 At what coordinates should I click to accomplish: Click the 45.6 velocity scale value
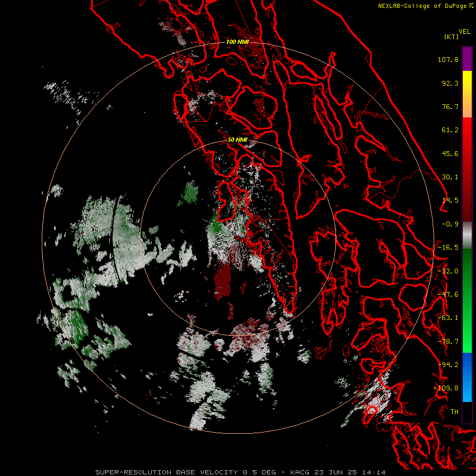[450, 153]
